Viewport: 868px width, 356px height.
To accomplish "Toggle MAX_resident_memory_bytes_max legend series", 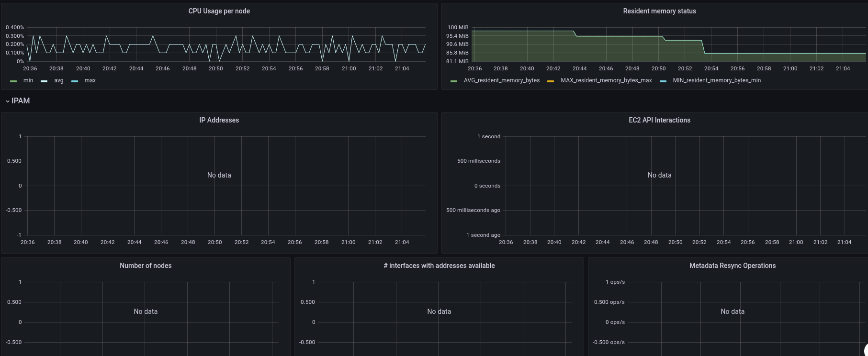I will [606, 80].
